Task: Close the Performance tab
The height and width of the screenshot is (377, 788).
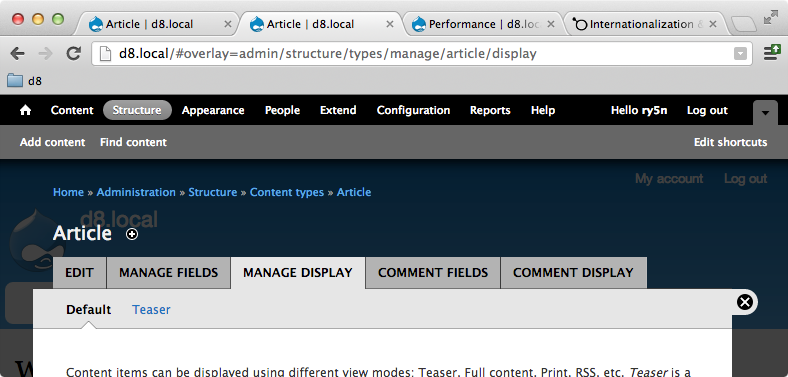Action: tap(551, 24)
